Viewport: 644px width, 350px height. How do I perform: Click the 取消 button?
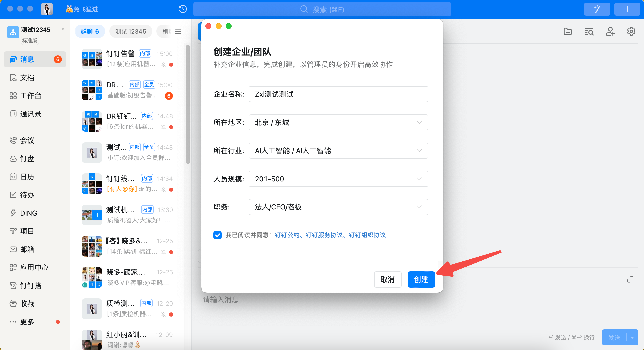click(x=388, y=279)
